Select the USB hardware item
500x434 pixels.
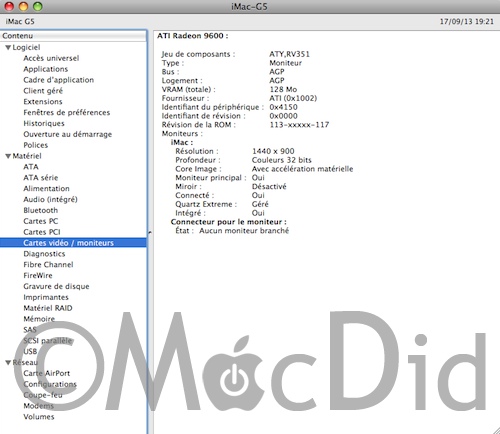pos(30,351)
